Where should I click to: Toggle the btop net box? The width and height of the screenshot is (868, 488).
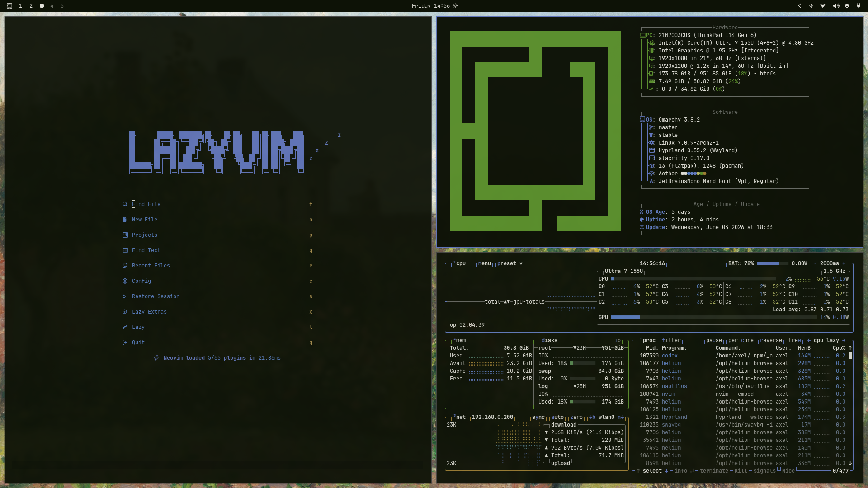coord(460,417)
